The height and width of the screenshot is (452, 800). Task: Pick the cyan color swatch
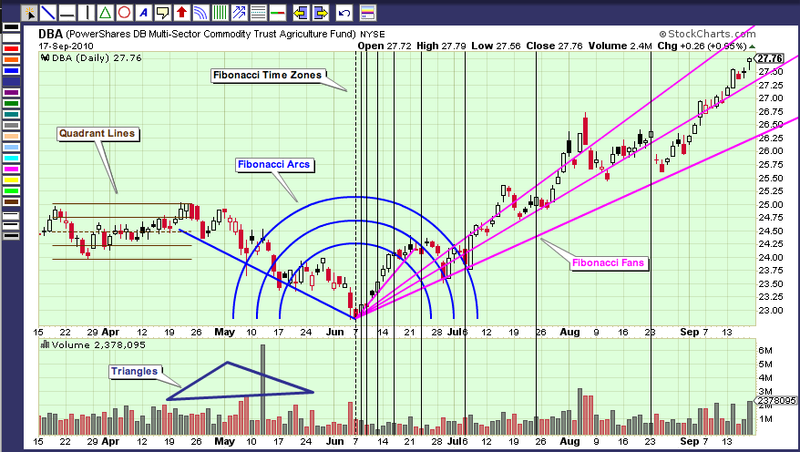11,158
